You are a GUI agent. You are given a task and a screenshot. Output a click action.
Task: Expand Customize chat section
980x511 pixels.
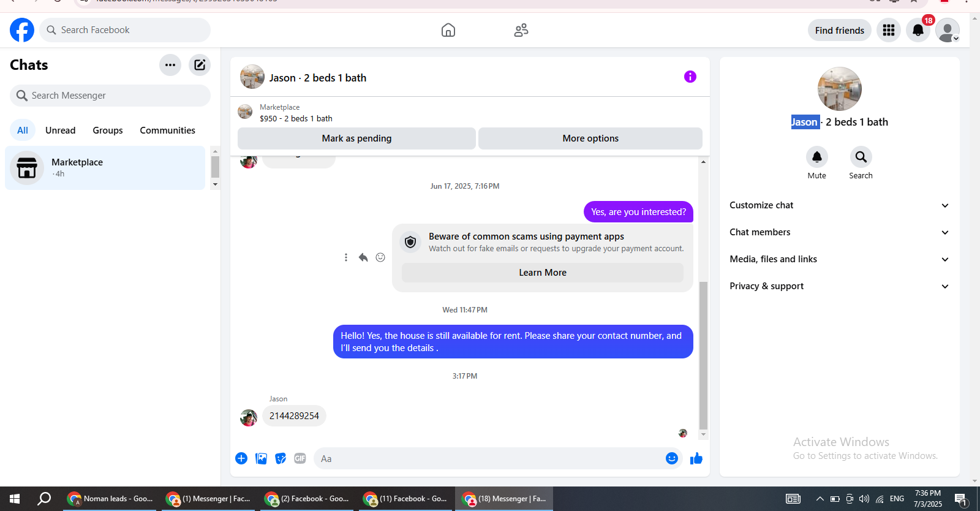click(x=839, y=205)
